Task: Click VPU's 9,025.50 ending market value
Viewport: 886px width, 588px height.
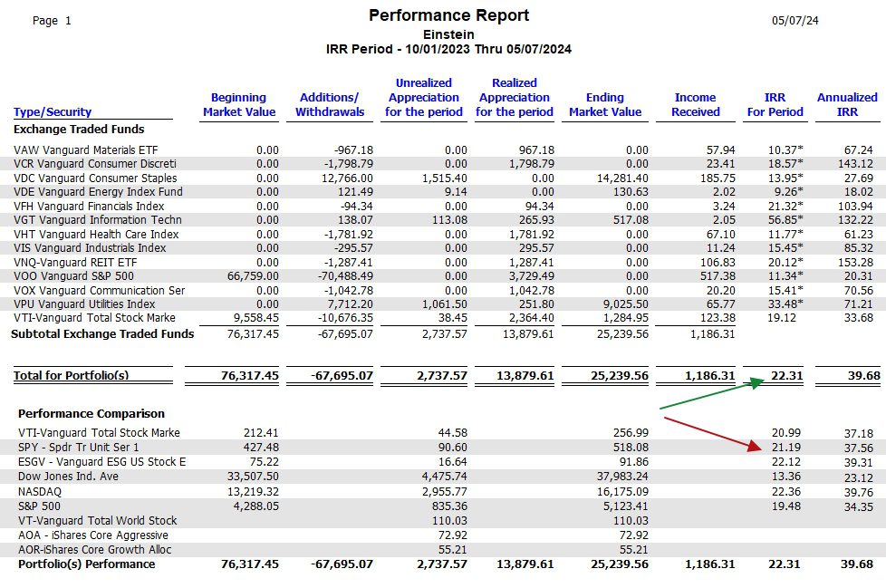Action: pyautogui.click(x=627, y=304)
